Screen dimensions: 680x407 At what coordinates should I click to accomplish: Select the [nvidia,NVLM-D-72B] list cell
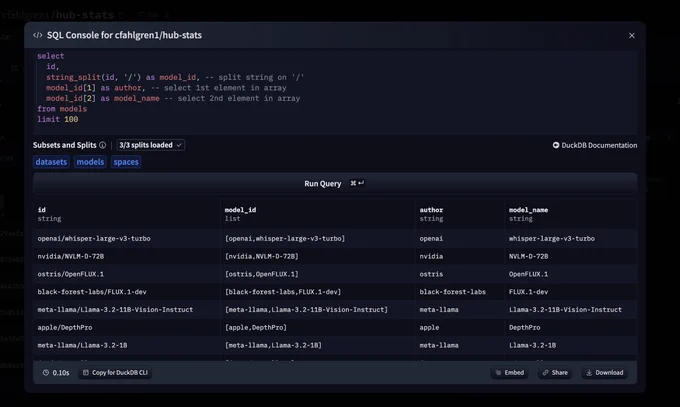pos(318,256)
